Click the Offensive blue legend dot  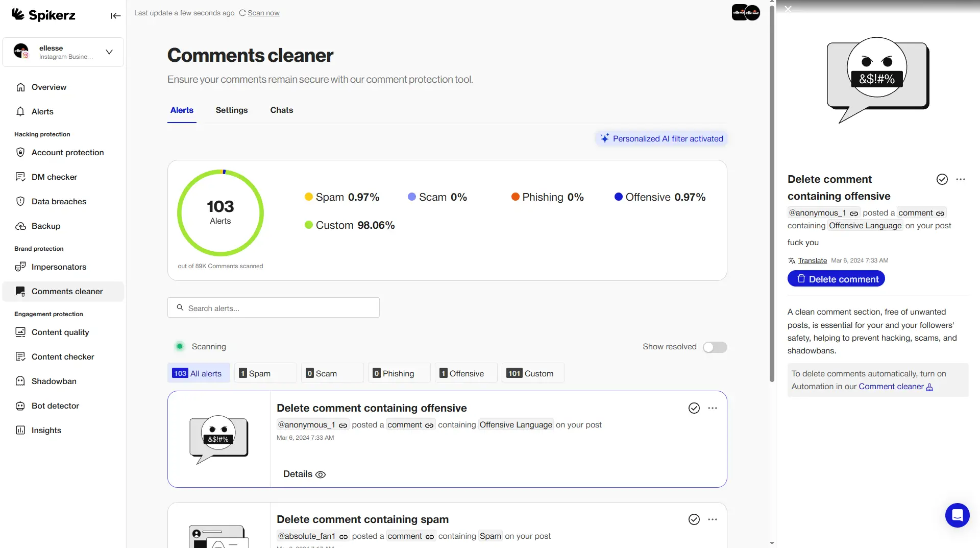click(618, 197)
